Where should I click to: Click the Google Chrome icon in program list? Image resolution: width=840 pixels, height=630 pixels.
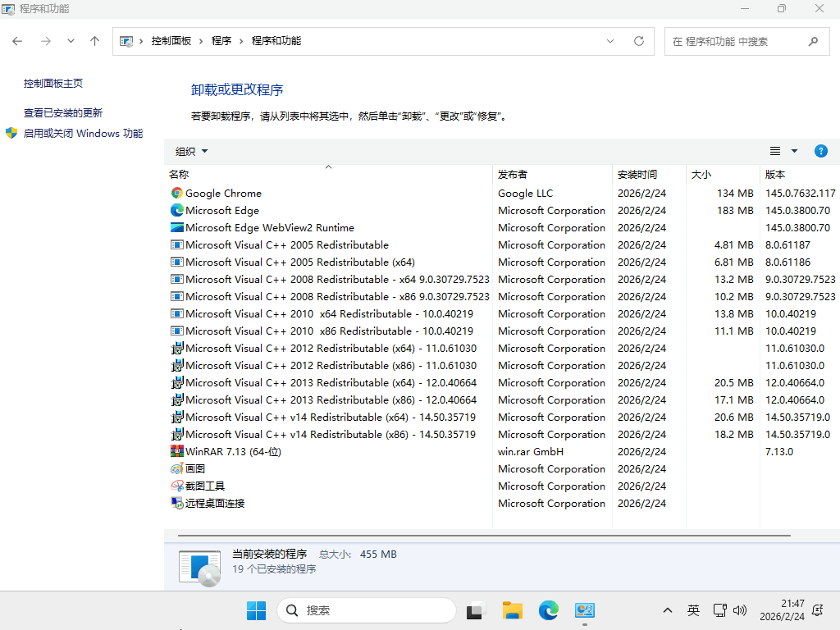(176, 194)
